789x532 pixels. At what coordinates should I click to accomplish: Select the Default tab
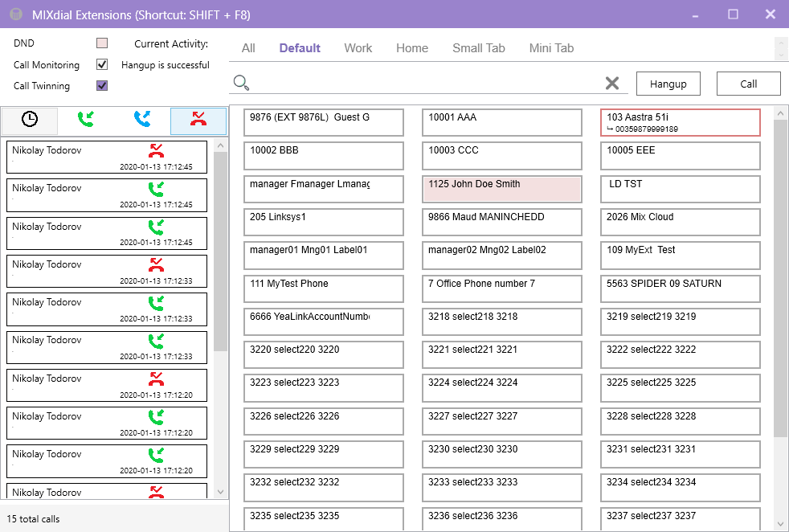[300, 48]
